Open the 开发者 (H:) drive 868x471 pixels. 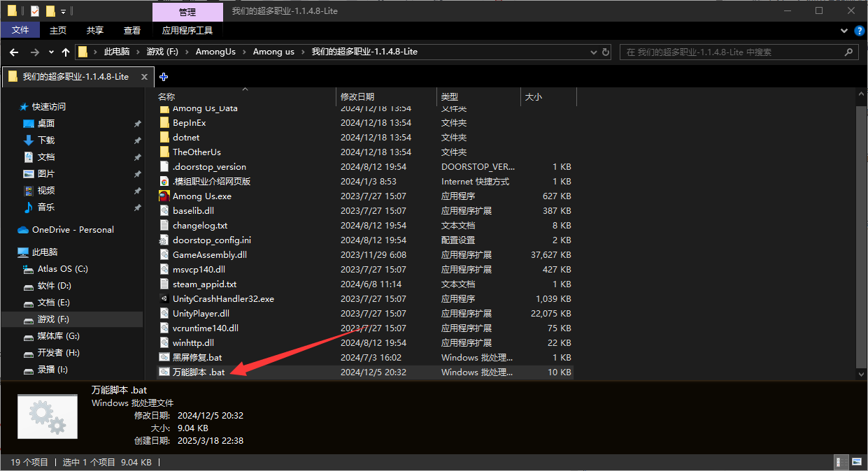(59, 353)
